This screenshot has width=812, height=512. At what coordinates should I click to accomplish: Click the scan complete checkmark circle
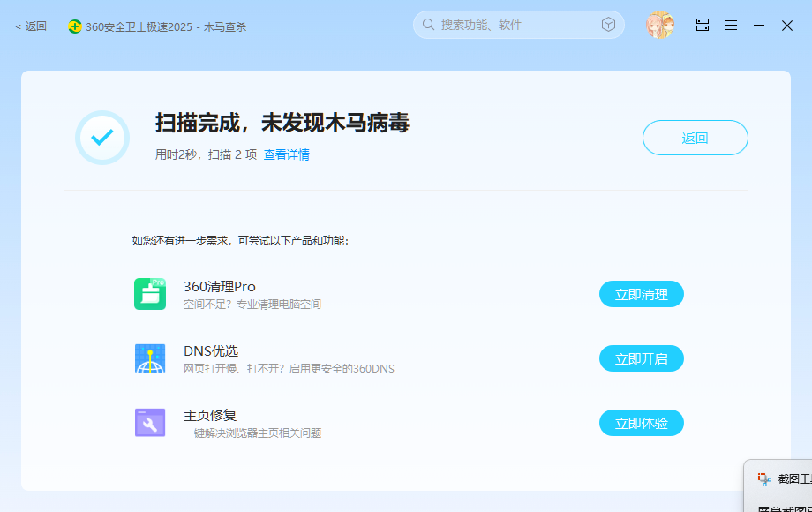[102, 138]
